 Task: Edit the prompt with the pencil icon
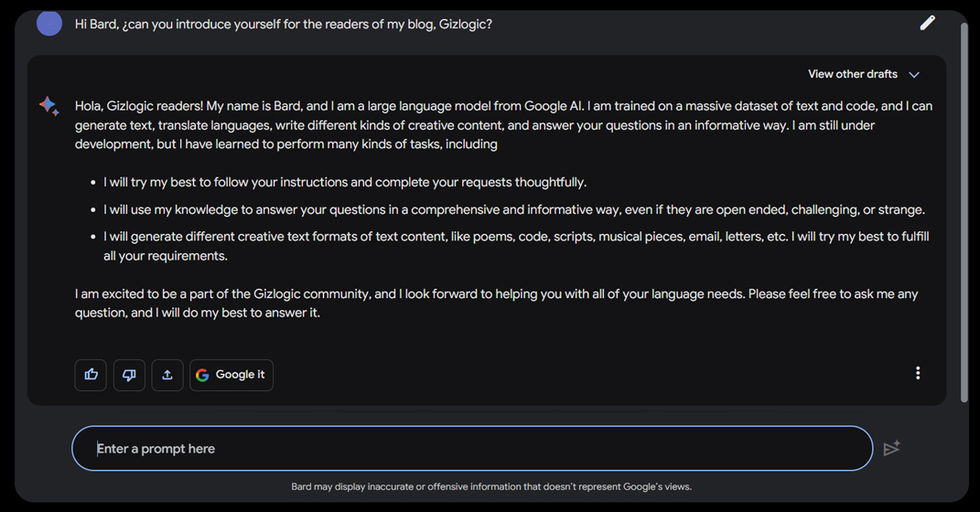[928, 23]
